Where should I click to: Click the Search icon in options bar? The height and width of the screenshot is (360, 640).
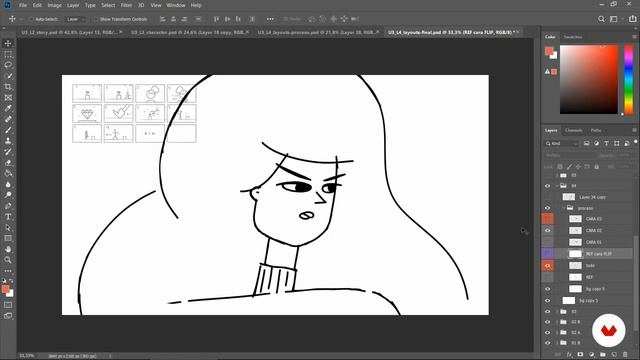click(x=601, y=19)
